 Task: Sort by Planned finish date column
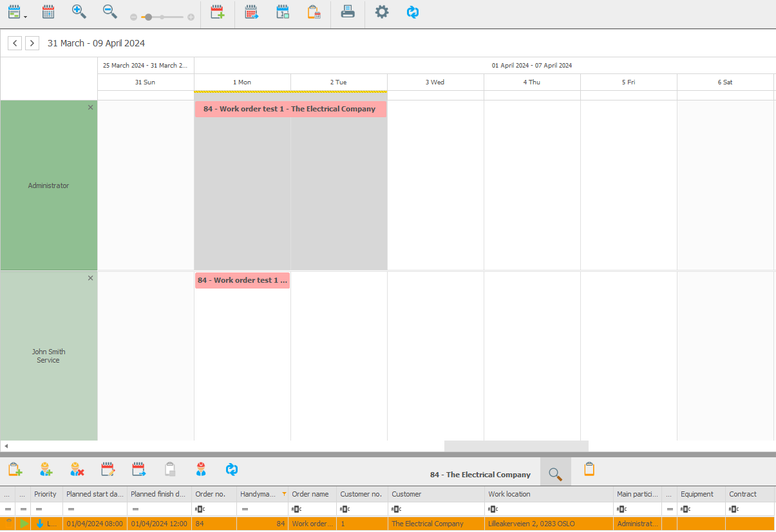(x=159, y=494)
